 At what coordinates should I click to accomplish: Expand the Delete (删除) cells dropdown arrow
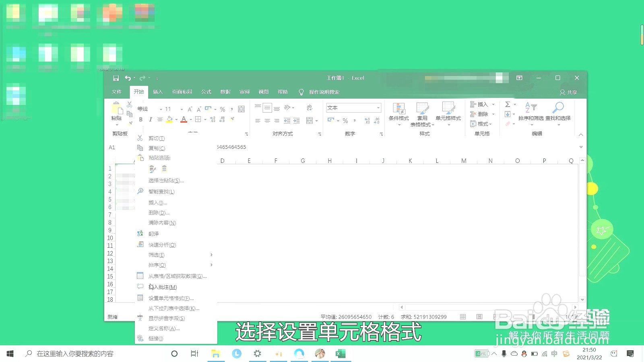493,114
